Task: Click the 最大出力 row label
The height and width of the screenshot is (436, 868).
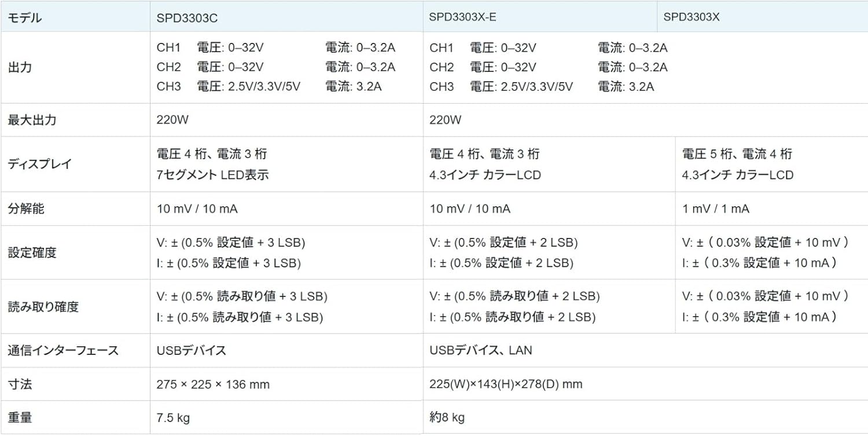Action: tap(32, 120)
